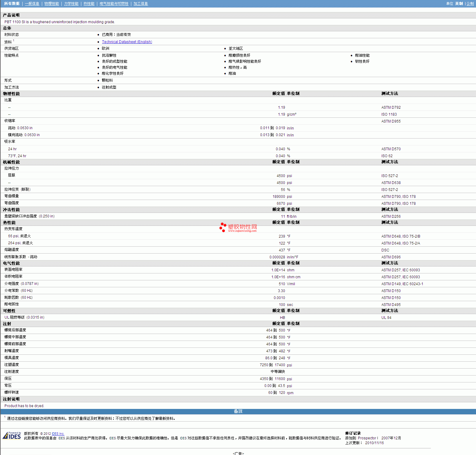Image resolution: width=476 pixels, height=455 pixels.
Task: Jump to the 加工信息 tab
Action: [x=141, y=4]
